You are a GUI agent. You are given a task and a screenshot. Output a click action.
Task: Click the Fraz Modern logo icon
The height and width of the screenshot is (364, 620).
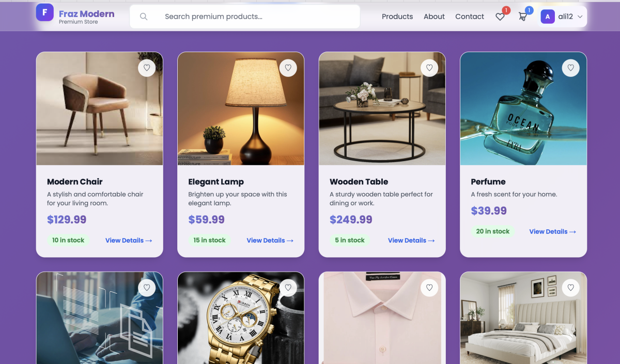coord(45,12)
